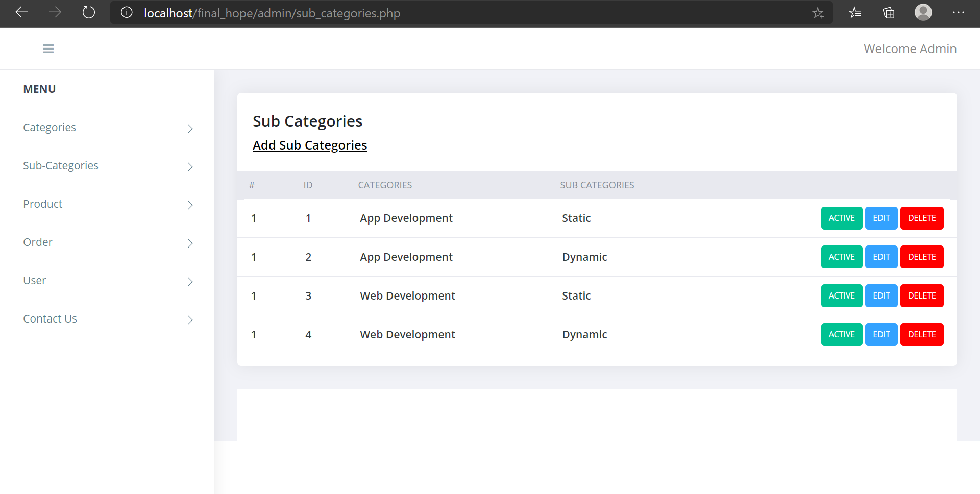Go back with the browser back arrow
This screenshot has height=494, width=980.
(21, 12)
